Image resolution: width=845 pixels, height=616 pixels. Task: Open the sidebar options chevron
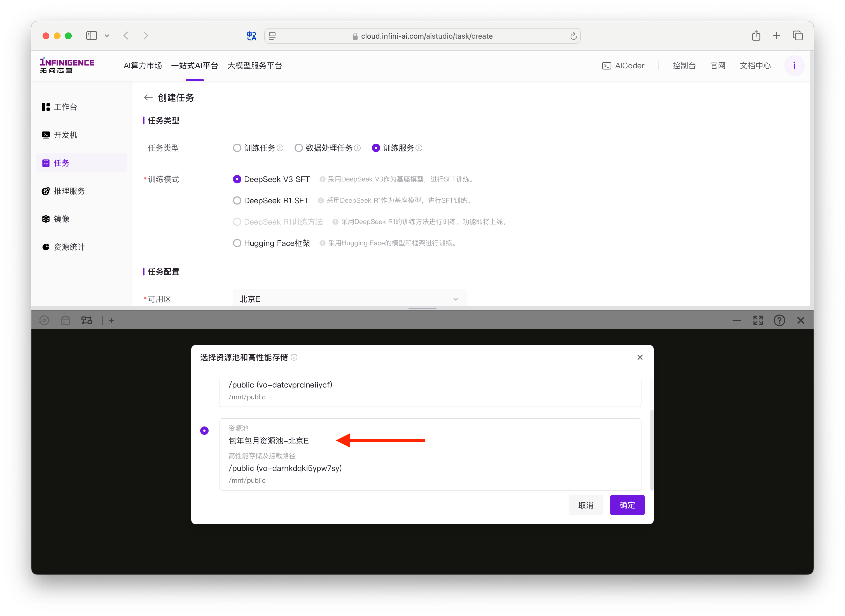click(x=107, y=36)
